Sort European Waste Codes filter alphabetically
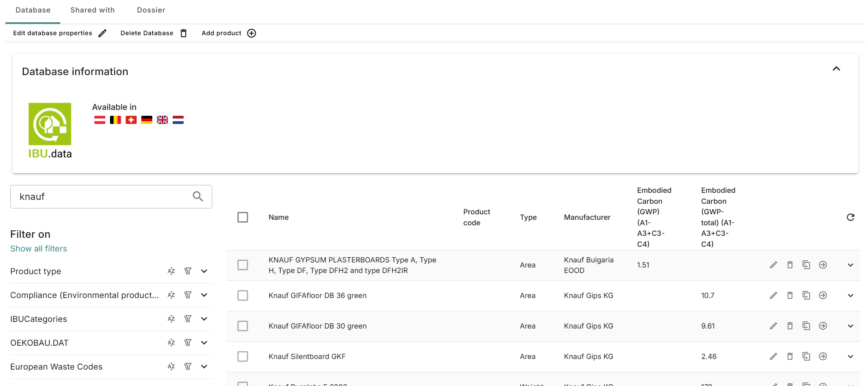The image size is (868, 386). click(x=171, y=367)
